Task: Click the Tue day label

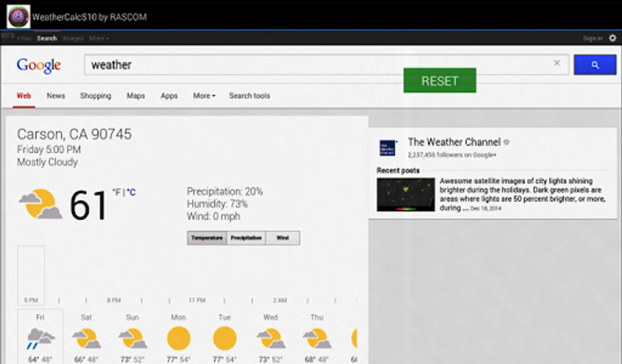Action: [225, 317]
